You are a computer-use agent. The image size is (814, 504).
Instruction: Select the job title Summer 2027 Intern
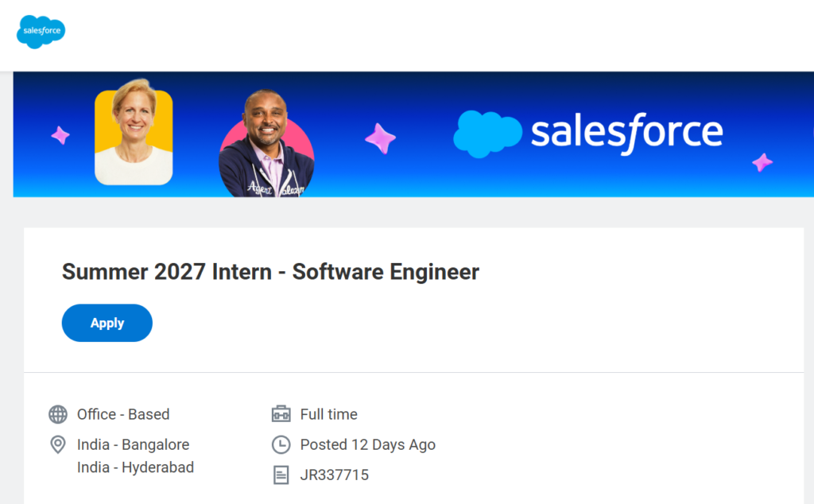point(270,272)
